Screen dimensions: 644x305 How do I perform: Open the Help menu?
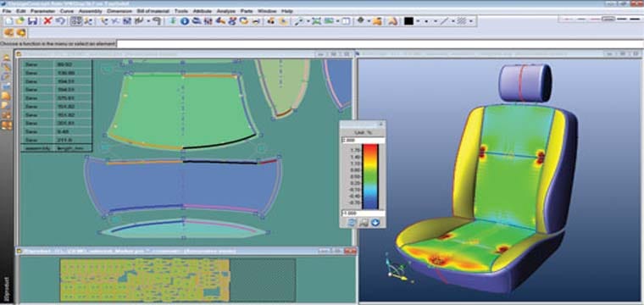(x=287, y=11)
